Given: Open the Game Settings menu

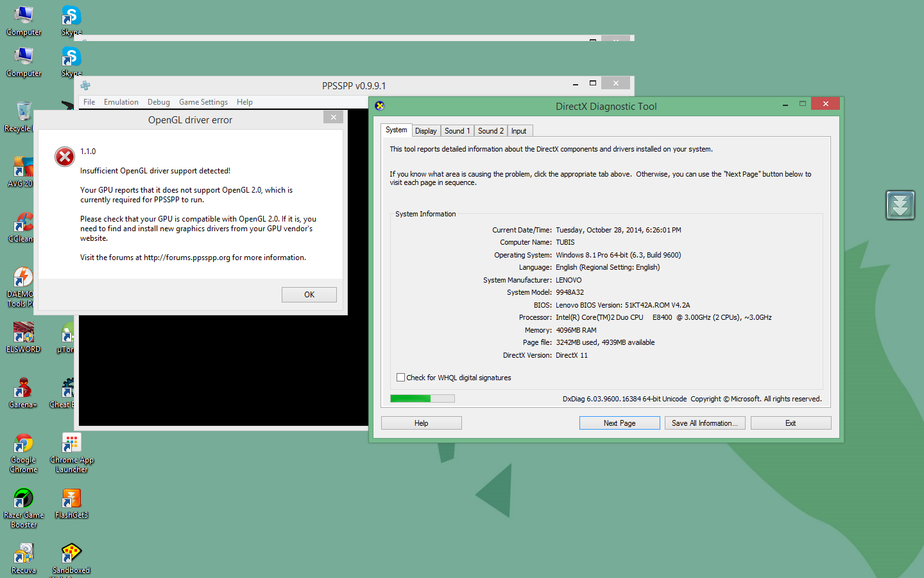Looking at the screenshot, I should tap(203, 102).
